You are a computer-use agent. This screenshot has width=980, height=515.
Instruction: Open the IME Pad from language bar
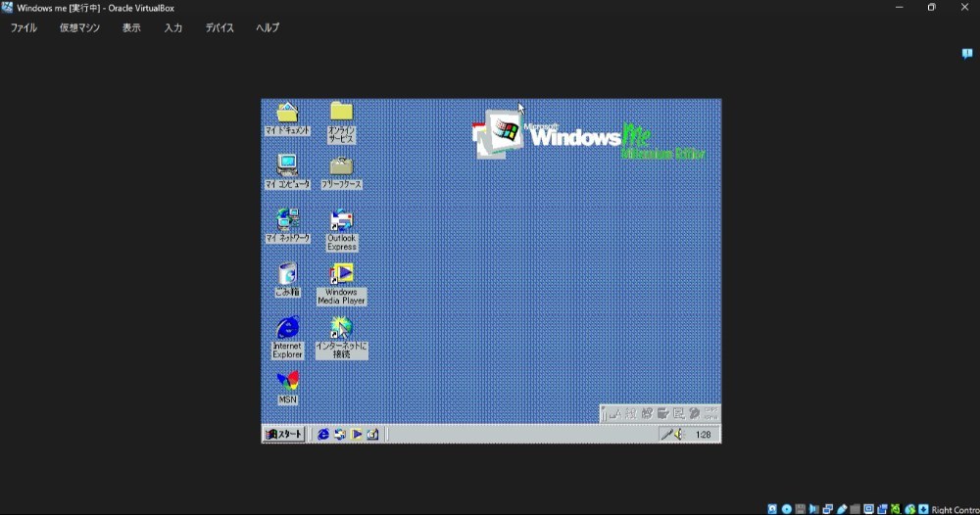647,414
